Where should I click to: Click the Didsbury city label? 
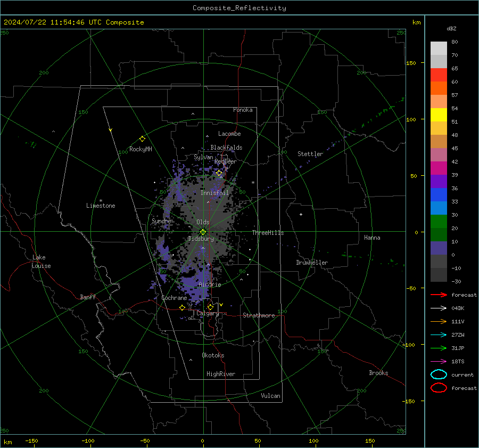click(201, 239)
